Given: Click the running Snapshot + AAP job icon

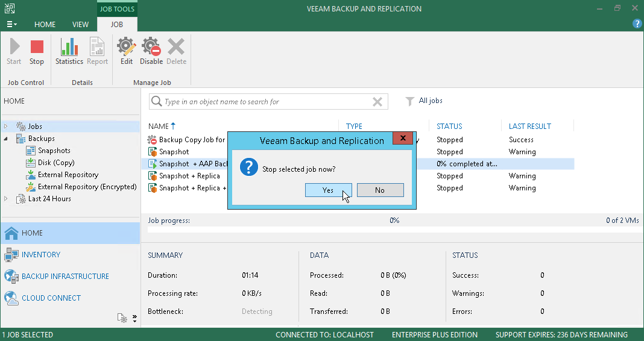Looking at the screenshot, I should point(153,164).
